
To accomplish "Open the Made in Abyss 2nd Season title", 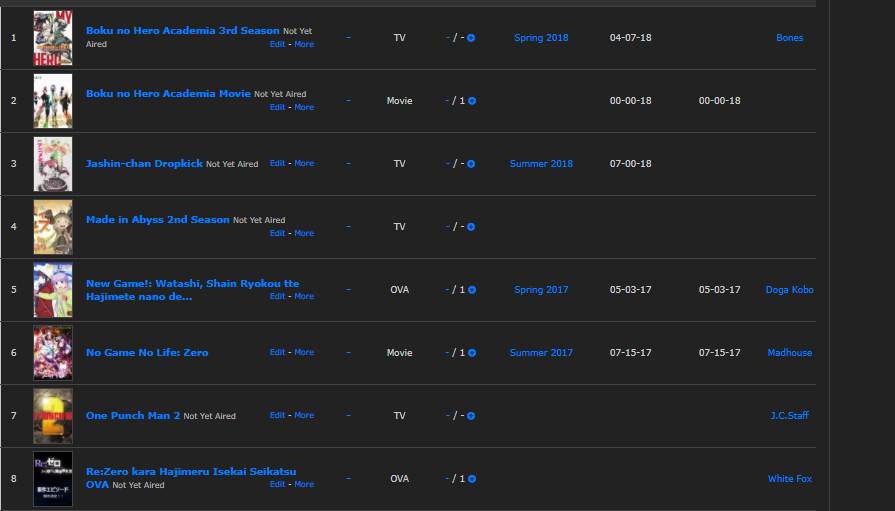I will click(158, 220).
